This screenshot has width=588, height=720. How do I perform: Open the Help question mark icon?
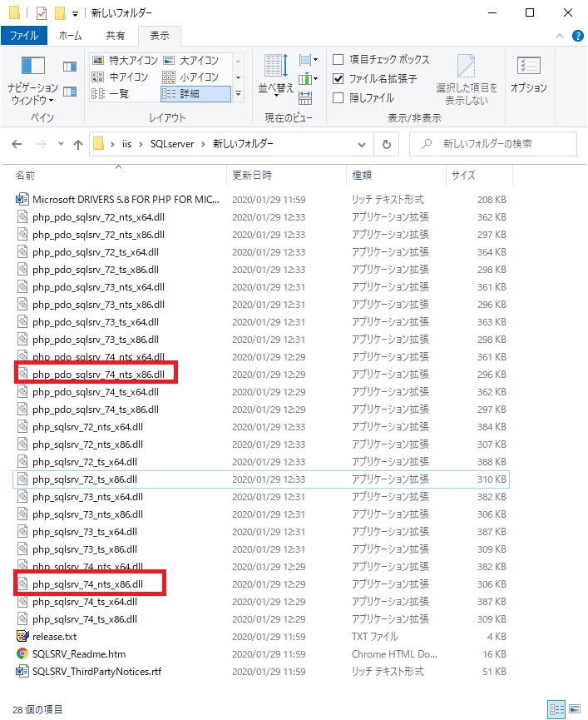coord(578,36)
